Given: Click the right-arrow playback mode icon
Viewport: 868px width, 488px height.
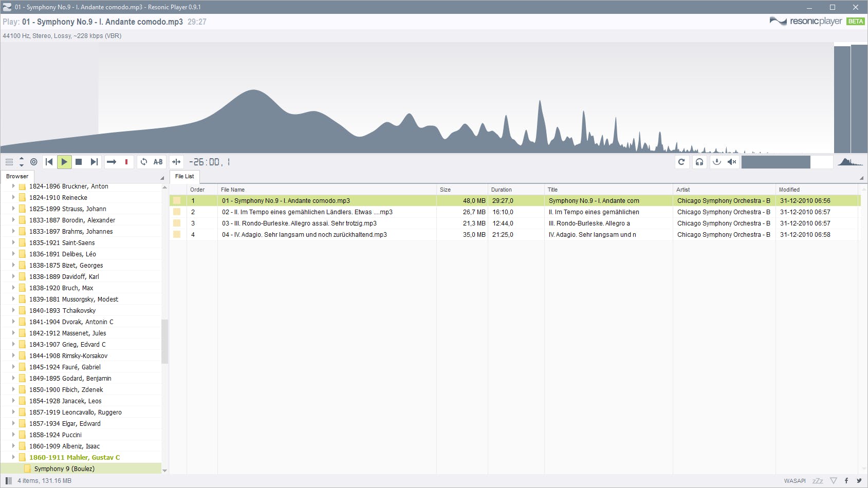Looking at the screenshot, I should pos(112,162).
